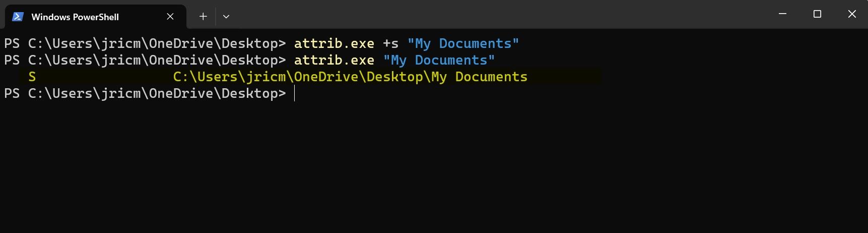
Task: Click the second line's PS prompt path
Action: [145, 60]
